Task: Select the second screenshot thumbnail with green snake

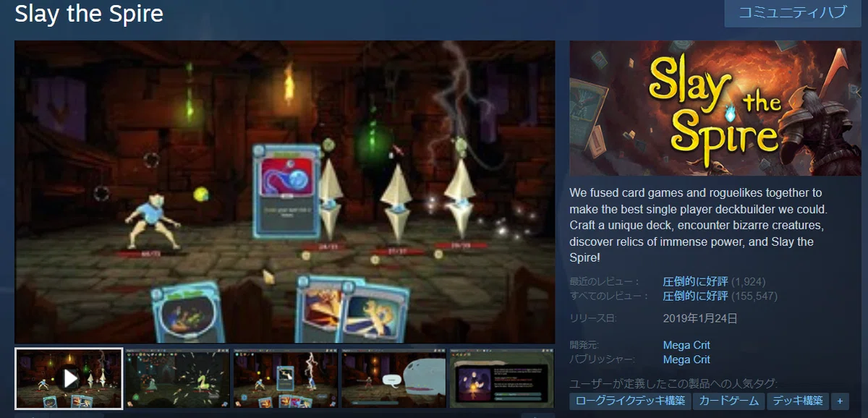Action: (x=177, y=378)
